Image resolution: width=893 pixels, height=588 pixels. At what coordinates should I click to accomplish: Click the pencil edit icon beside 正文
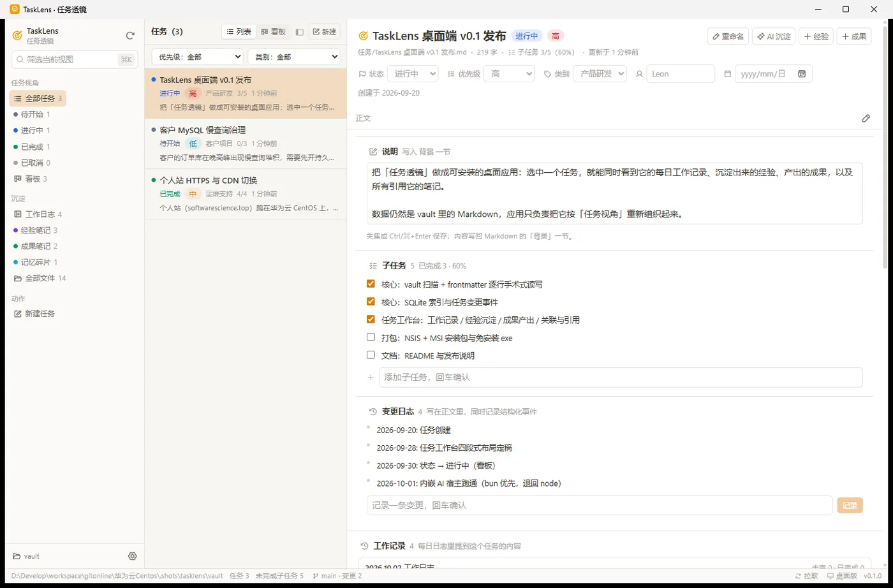(866, 118)
